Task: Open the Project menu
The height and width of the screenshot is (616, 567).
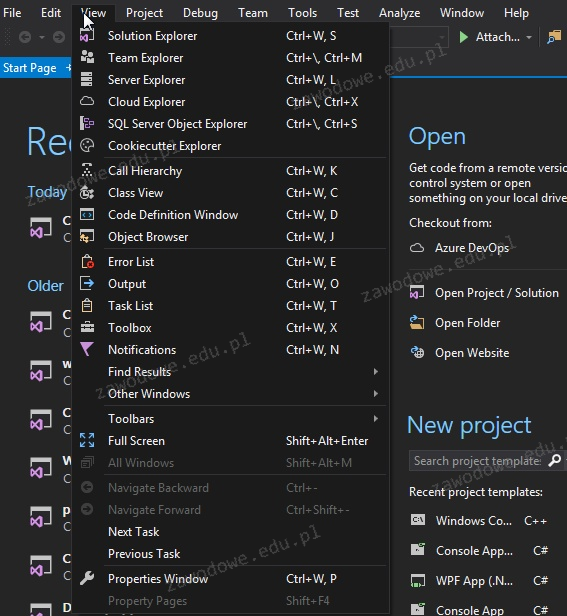Action: 144,13
